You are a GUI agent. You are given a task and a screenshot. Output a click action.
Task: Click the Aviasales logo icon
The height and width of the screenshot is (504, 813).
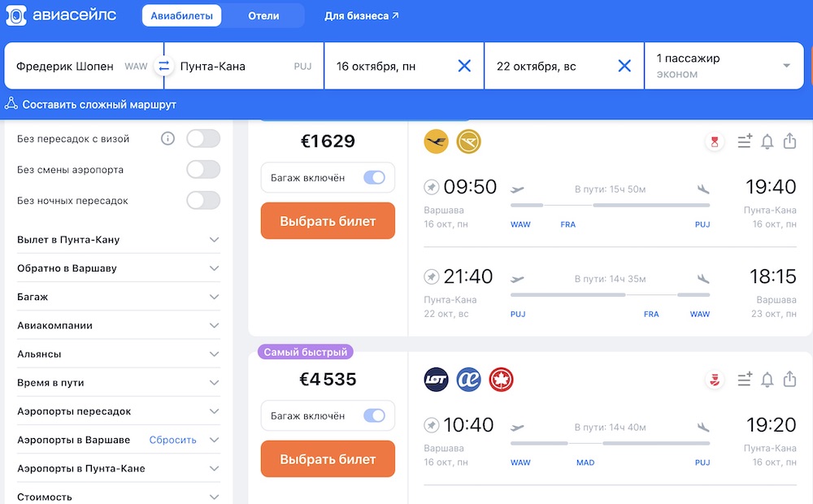pos(16,15)
